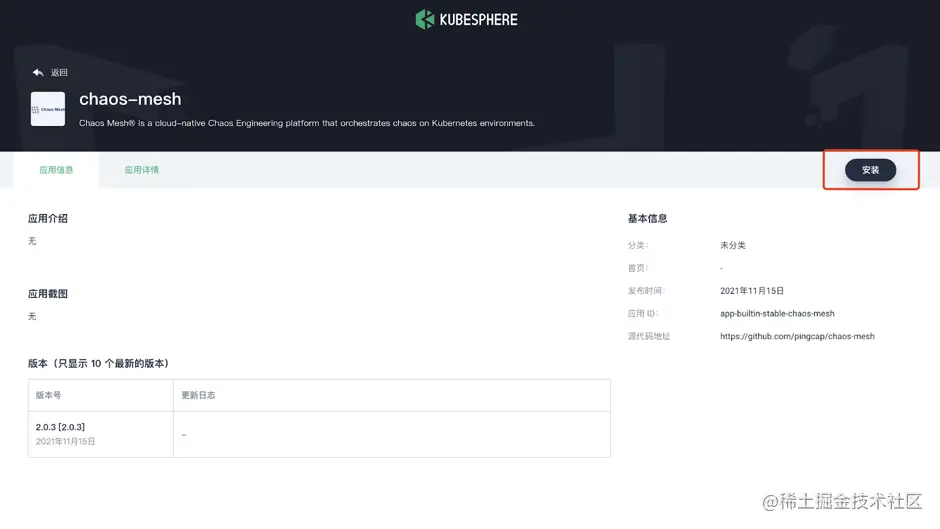
Task: Switch to the 应用信息 tab
Action: tap(56, 170)
